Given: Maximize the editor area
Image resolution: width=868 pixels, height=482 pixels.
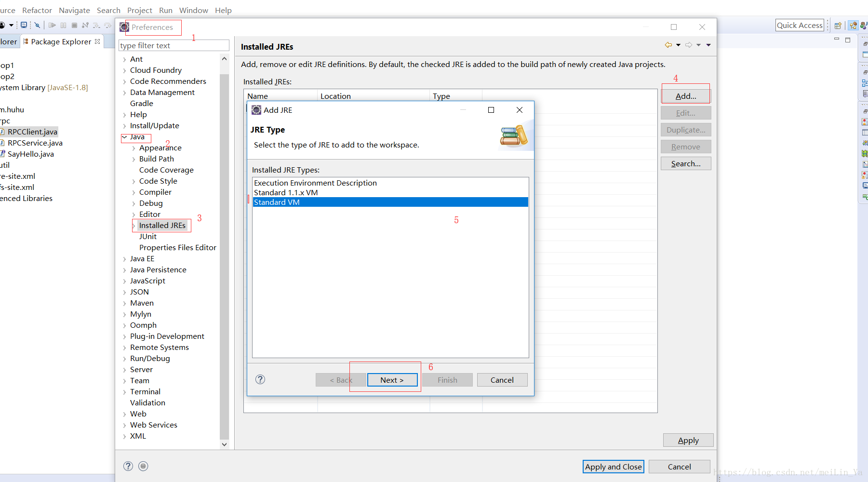Looking at the screenshot, I should 848,40.
